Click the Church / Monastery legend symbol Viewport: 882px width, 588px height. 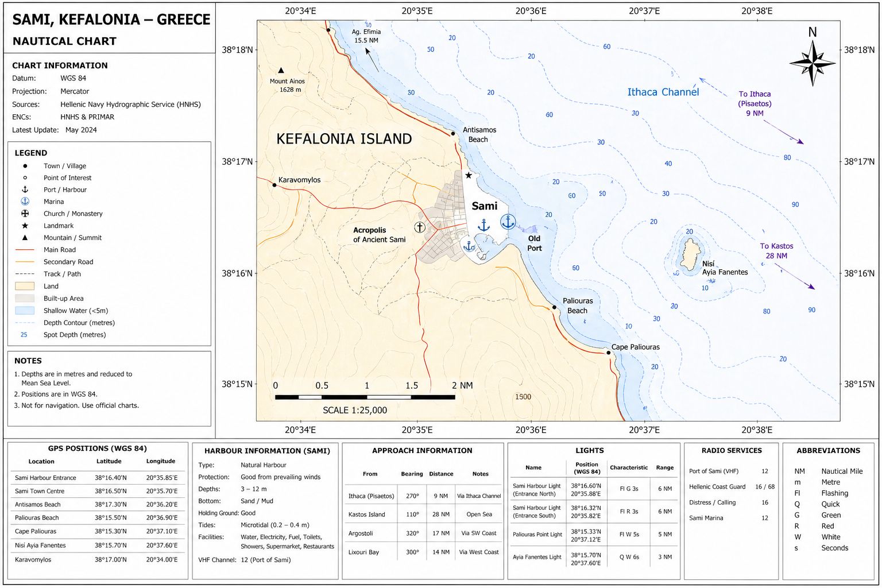tap(25, 214)
